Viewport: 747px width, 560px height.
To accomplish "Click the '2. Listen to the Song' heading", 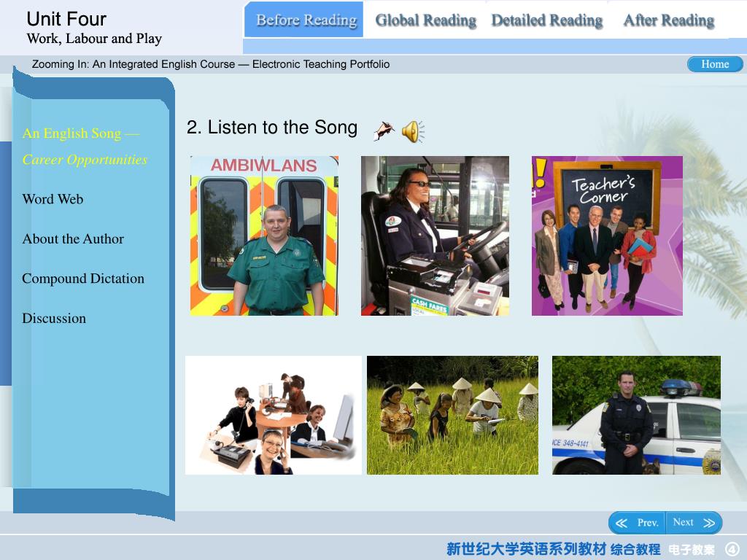I will [x=272, y=128].
